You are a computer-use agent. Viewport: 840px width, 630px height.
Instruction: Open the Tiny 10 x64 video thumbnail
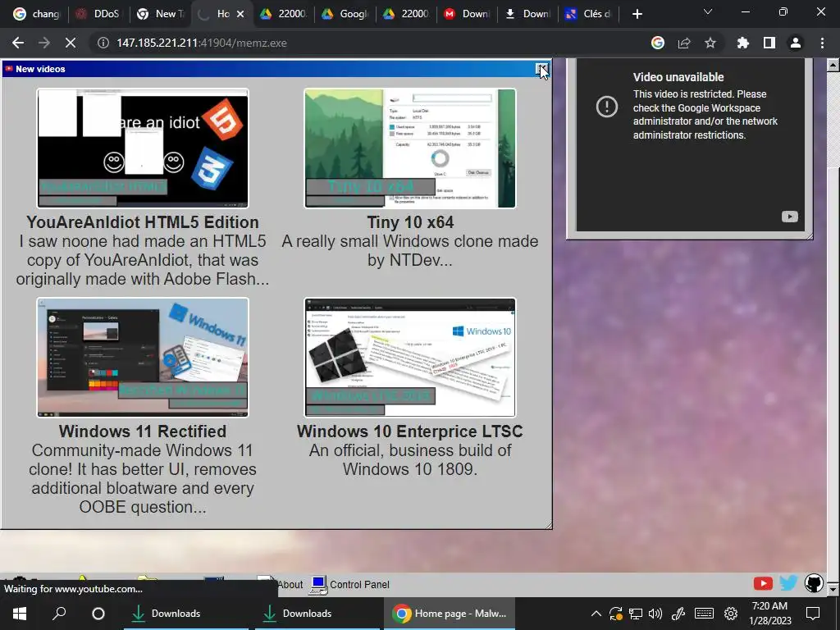(x=410, y=148)
